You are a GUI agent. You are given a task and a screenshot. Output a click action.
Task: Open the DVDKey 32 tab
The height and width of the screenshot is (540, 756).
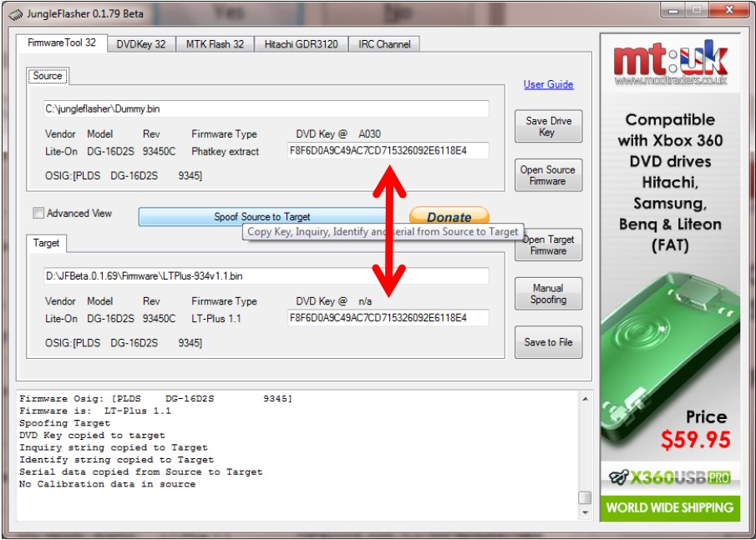point(141,44)
